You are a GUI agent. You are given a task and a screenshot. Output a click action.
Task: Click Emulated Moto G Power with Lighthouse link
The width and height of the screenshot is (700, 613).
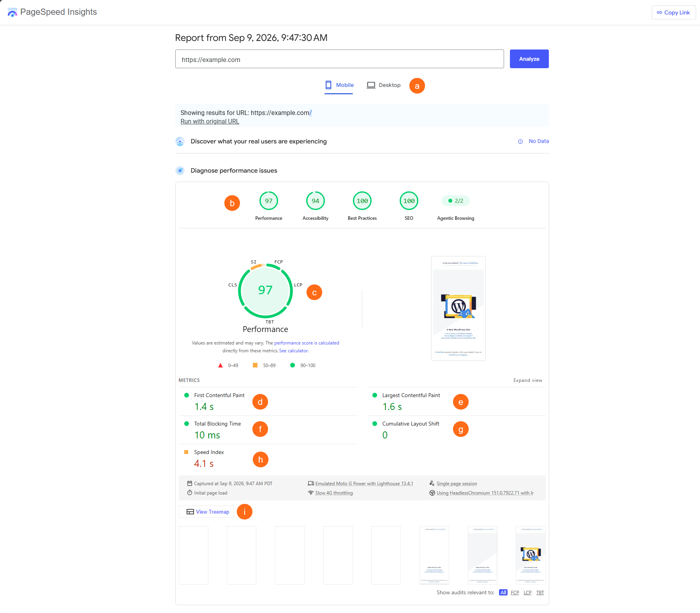(x=364, y=484)
